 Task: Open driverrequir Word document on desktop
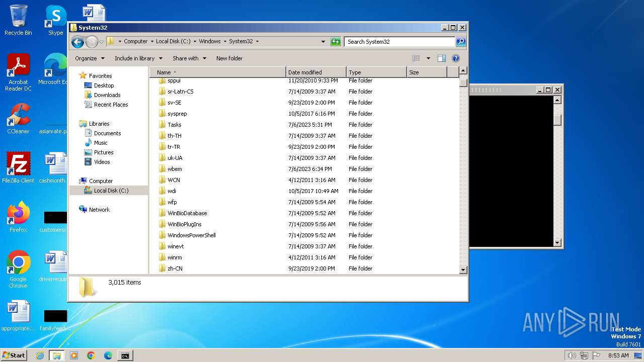[x=53, y=266]
